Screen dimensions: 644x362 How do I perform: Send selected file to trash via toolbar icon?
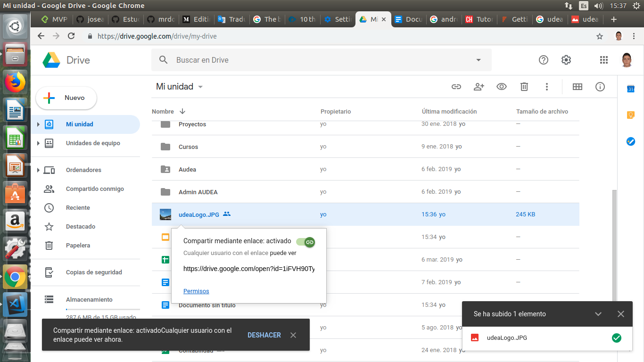coord(524,87)
